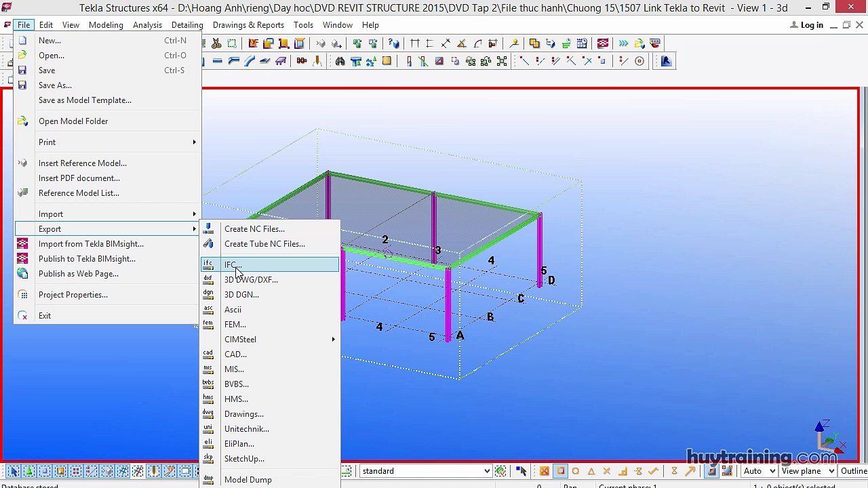Toggle the highlighted square end-point snap switch

coord(560,471)
